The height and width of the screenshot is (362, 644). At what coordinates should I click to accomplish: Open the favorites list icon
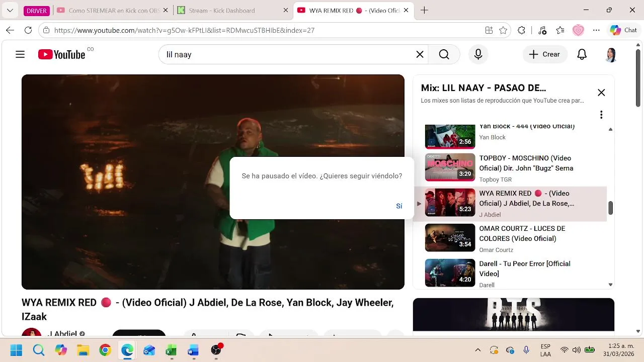click(560, 30)
